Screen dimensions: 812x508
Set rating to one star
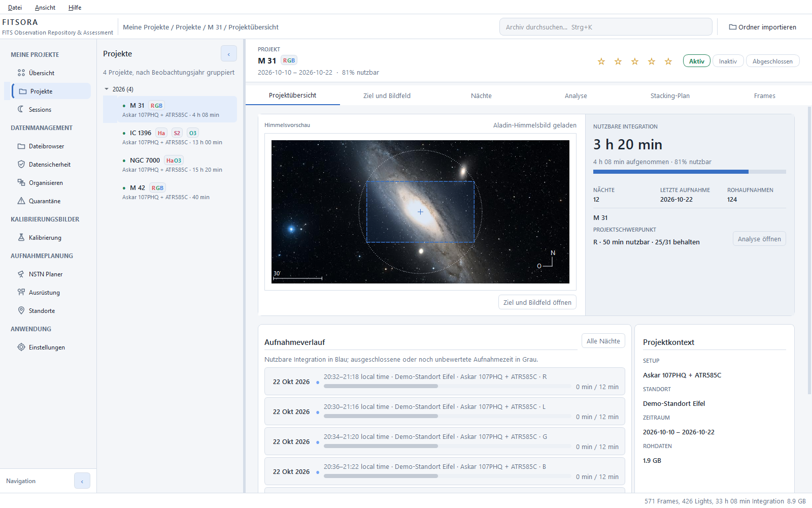click(601, 61)
